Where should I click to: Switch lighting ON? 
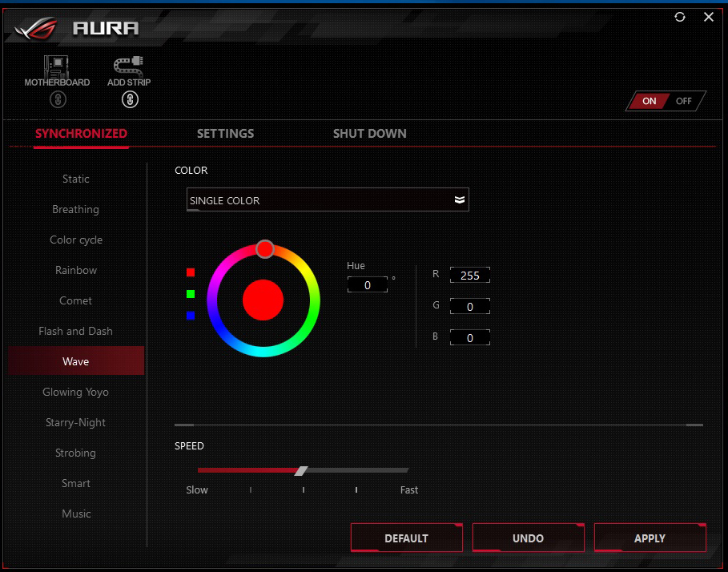point(649,101)
